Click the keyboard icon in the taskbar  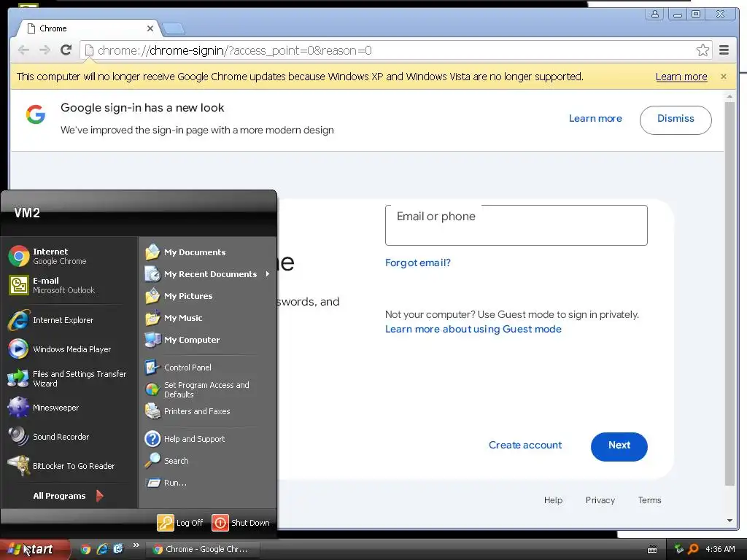click(652, 550)
